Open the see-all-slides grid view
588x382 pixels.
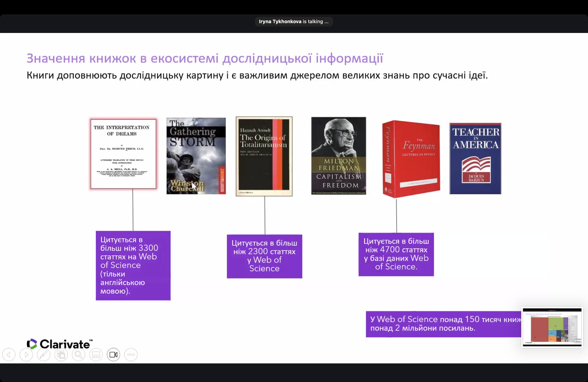[x=61, y=355]
